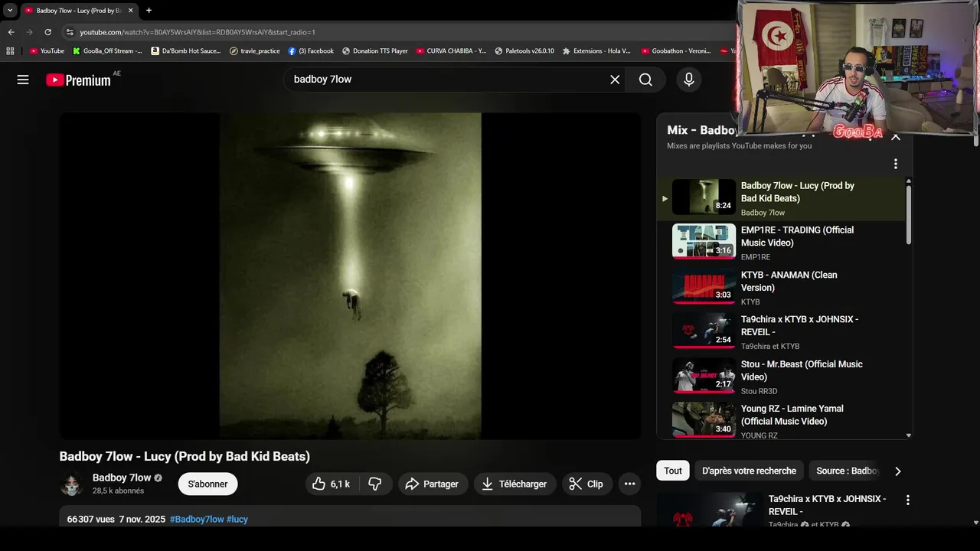Play EMP1RE - TRADING from the mix

(x=780, y=243)
